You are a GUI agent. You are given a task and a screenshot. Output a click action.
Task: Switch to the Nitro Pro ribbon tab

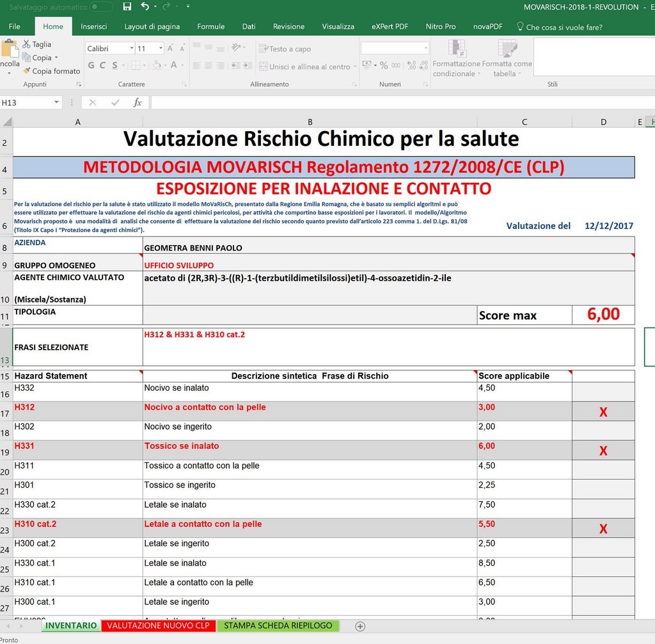click(440, 26)
